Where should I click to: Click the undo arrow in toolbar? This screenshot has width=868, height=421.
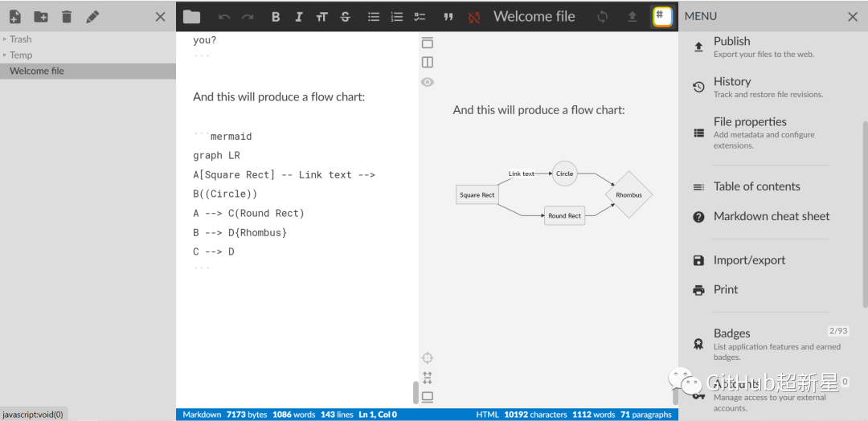coord(224,17)
